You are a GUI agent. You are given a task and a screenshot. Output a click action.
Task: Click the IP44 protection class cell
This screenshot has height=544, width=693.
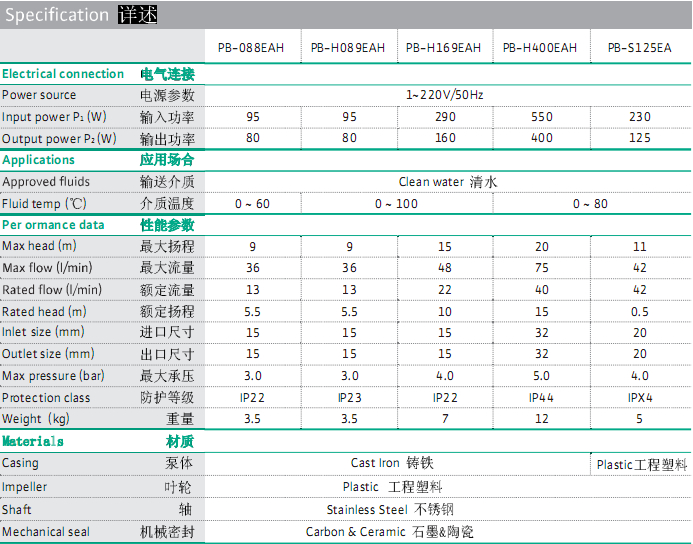[x=541, y=398]
